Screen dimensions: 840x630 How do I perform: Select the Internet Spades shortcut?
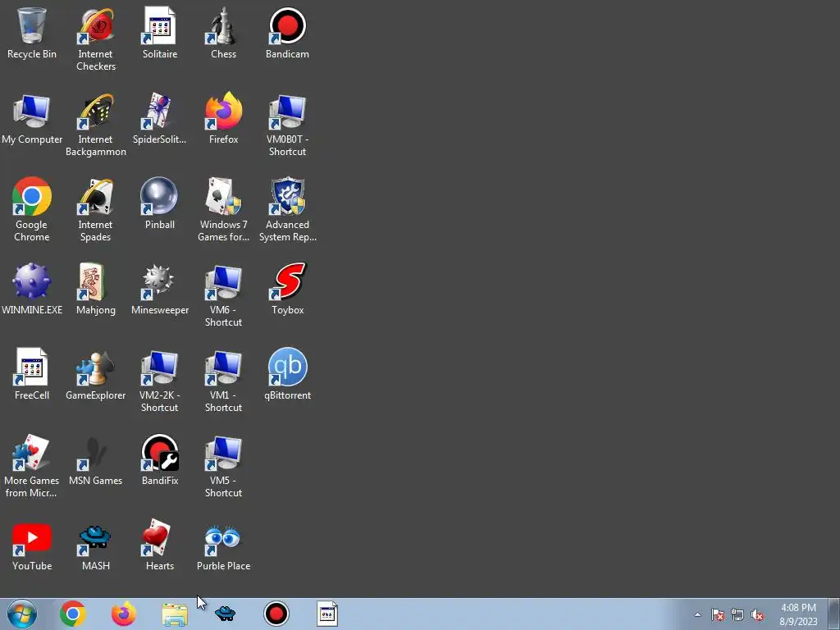(96, 210)
